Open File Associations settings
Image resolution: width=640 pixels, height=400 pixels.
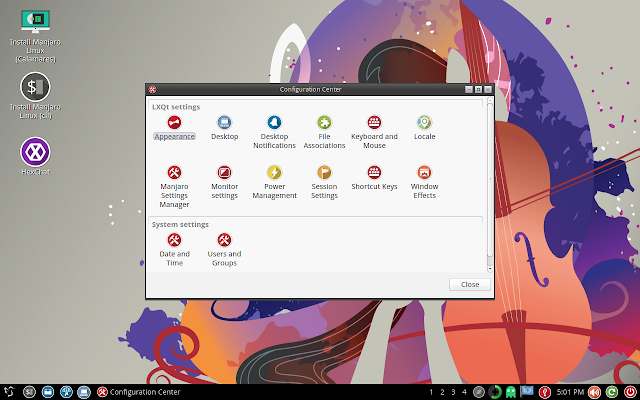coord(324,132)
